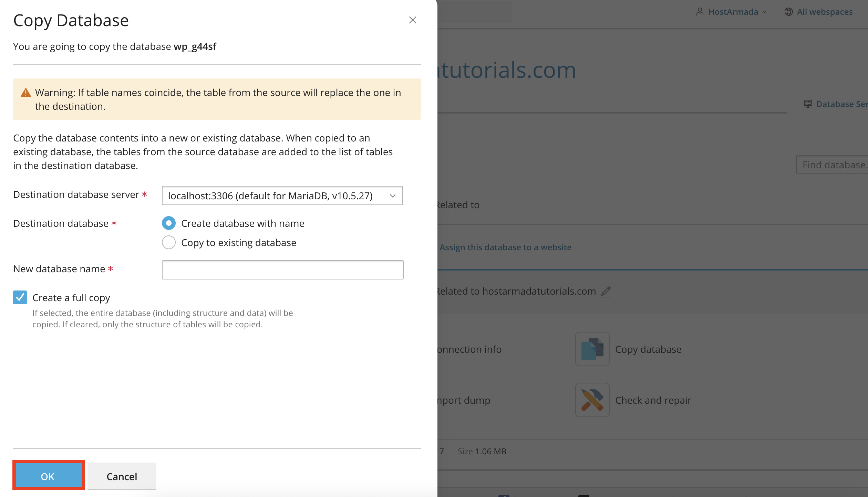Select Create database with name option

click(169, 223)
